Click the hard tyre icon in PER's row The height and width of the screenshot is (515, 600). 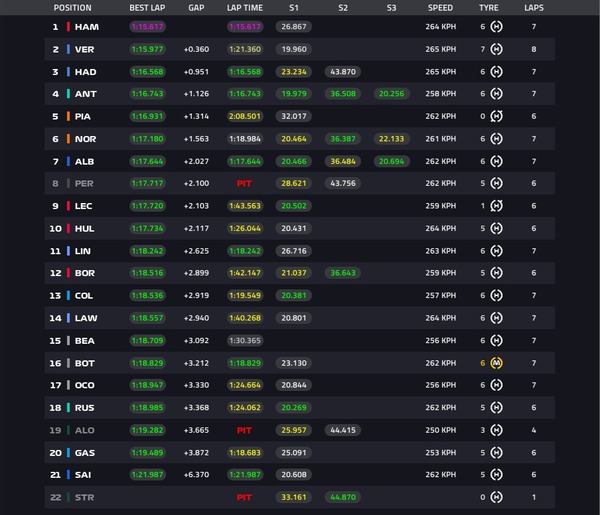pyautogui.click(x=496, y=183)
